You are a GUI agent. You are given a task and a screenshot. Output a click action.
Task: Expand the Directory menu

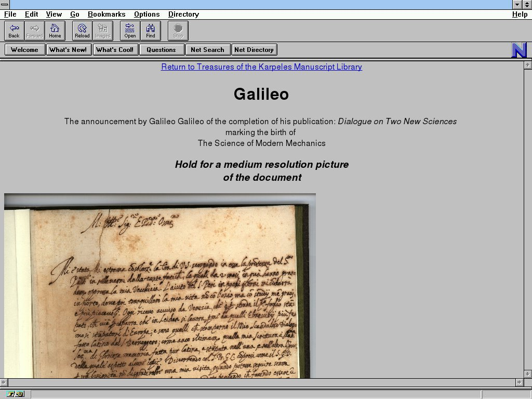tap(183, 15)
